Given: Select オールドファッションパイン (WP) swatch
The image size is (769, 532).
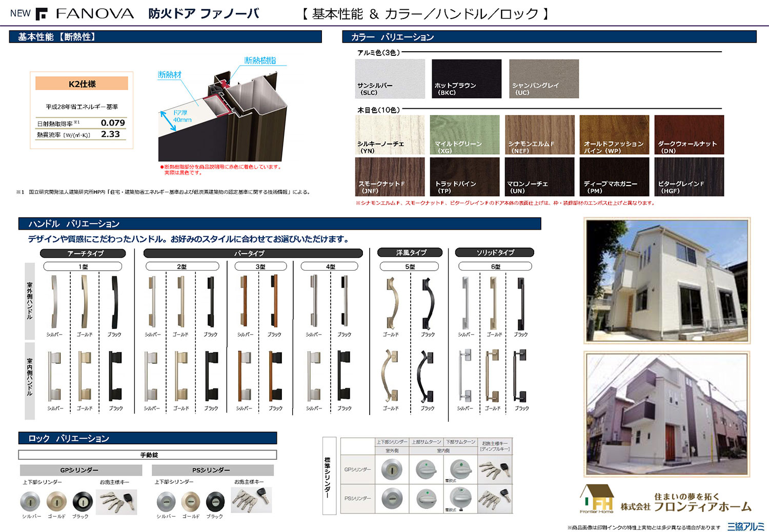Looking at the screenshot, I should (x=615, y=135).
